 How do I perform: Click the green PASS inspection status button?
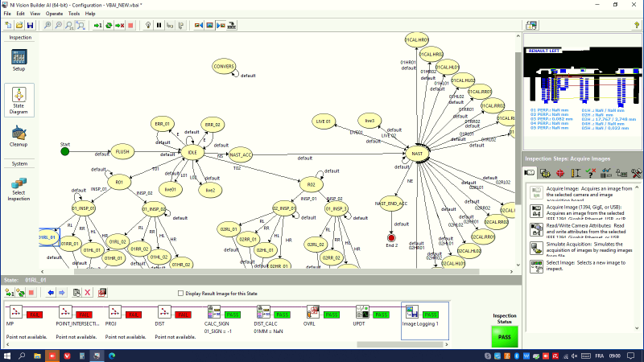(503, 338)
